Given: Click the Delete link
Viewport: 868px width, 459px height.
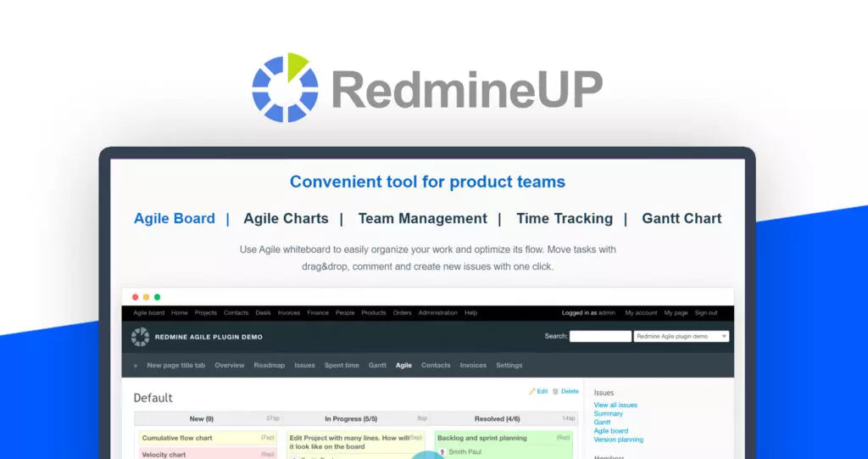Looking at the screenshot, I should point(570,391).
